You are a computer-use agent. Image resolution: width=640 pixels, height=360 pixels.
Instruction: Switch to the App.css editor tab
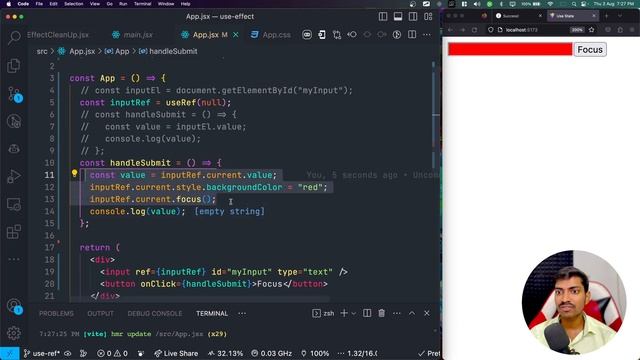(x=271, y=35)
